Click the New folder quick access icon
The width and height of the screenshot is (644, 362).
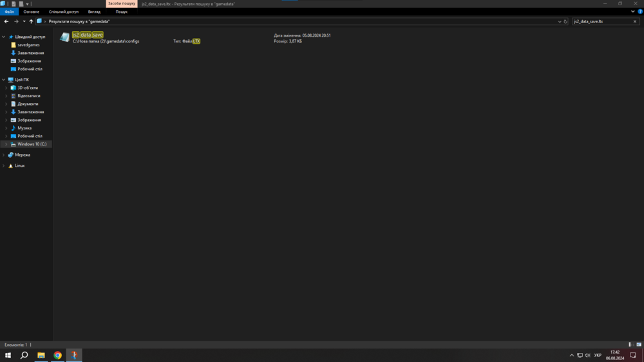tap(21, 4)
